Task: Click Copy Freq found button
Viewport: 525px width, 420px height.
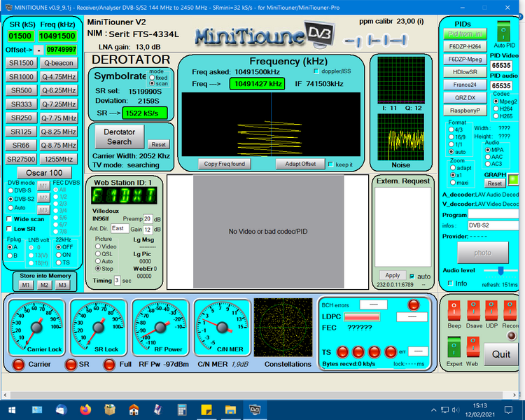Action: point(224,164)
